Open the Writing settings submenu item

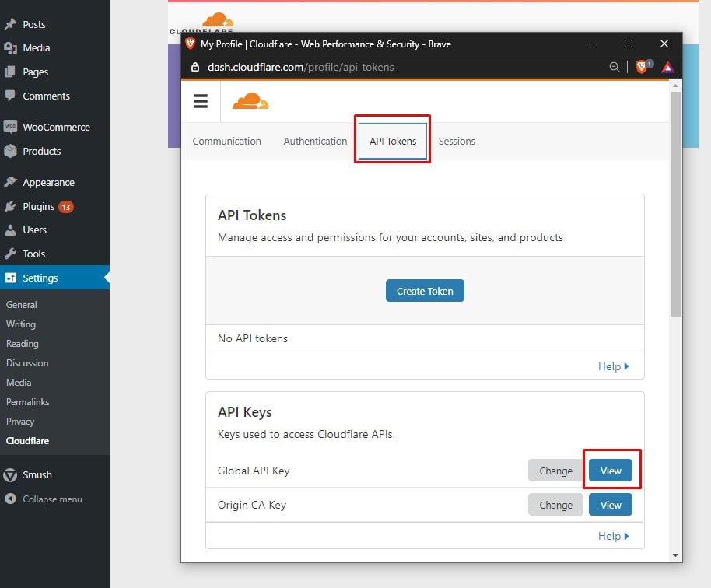pos(21,324)
